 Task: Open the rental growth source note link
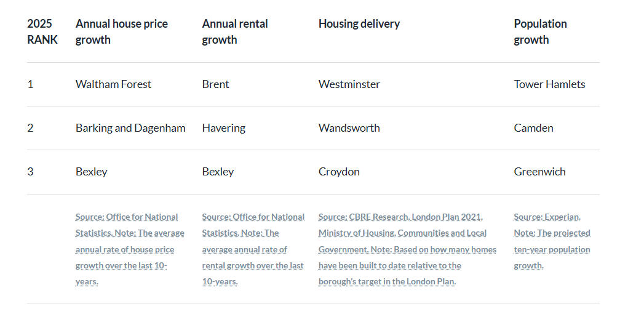click(253, 249)
